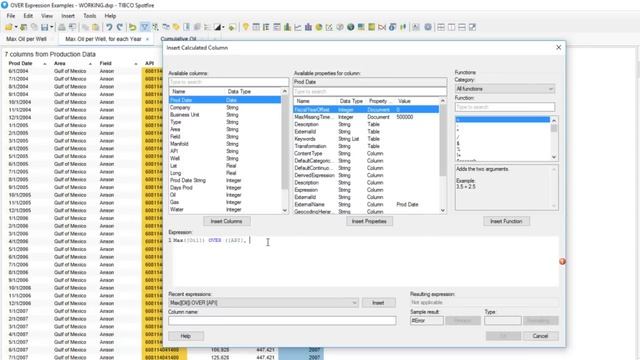Click the Insert Columns button
Screen dimensions: 640x360
coord(227,221)
